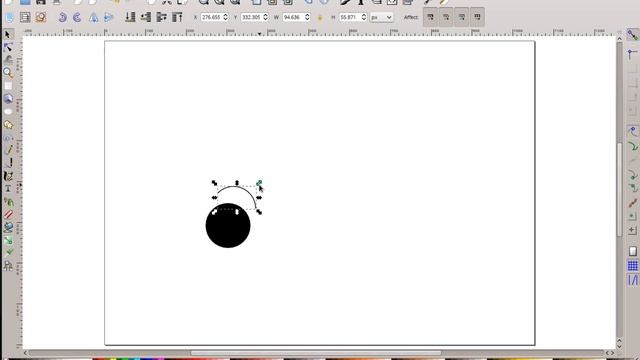Screen dimensions: 640x360
Task: Toggle fourth Affect button (move patterns)
Action: coord(477,17)
